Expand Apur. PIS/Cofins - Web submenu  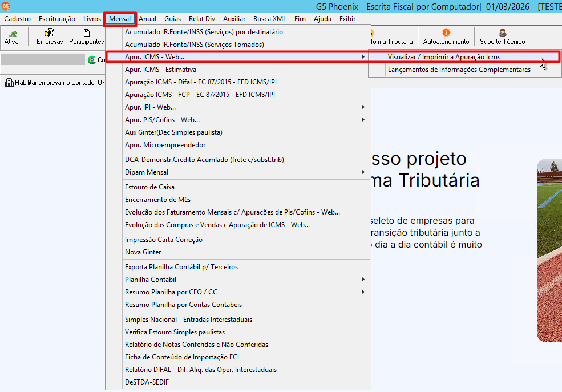coord(238,120)
